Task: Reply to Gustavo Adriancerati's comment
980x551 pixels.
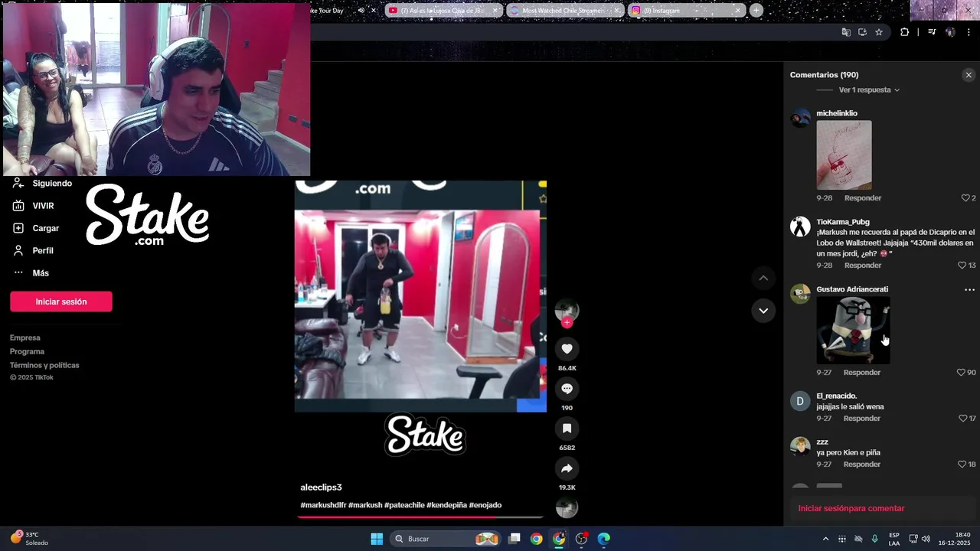Action: pos(862,373)
